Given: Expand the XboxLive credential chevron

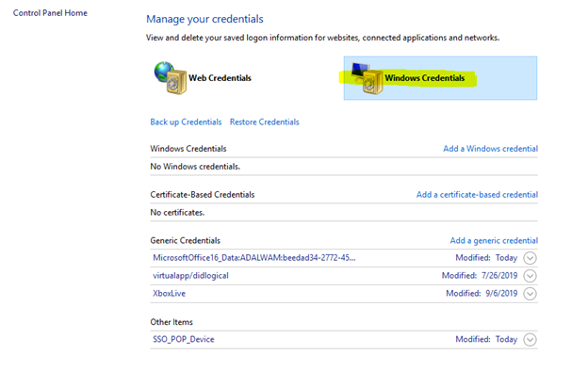Looking at the screenshot, I should point(530,294).
